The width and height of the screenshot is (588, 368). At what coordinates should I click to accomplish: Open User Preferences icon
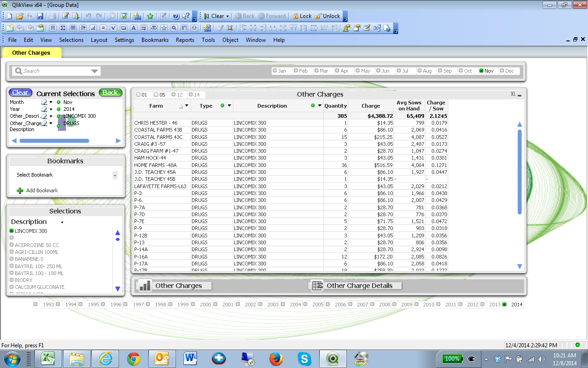(x=347, y=28)
